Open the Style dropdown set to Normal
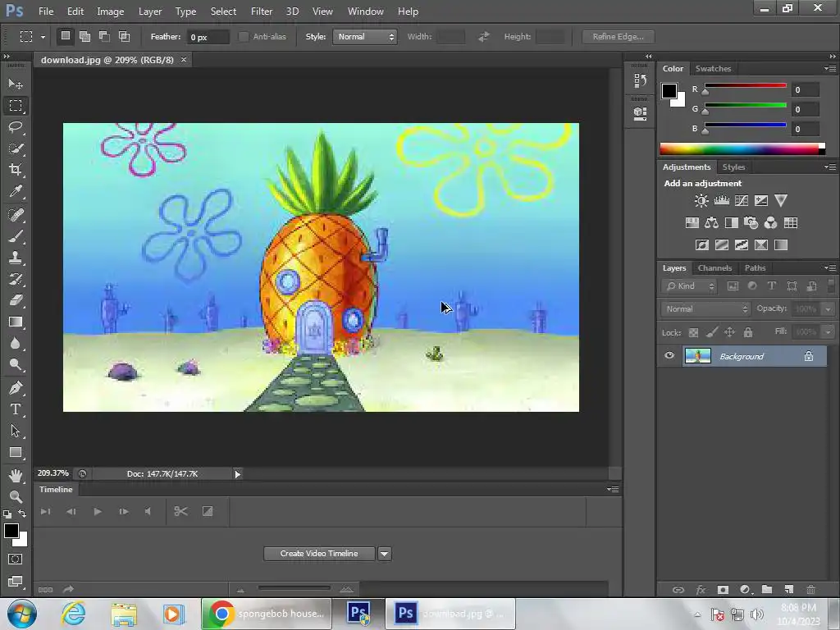 (364, 36)
